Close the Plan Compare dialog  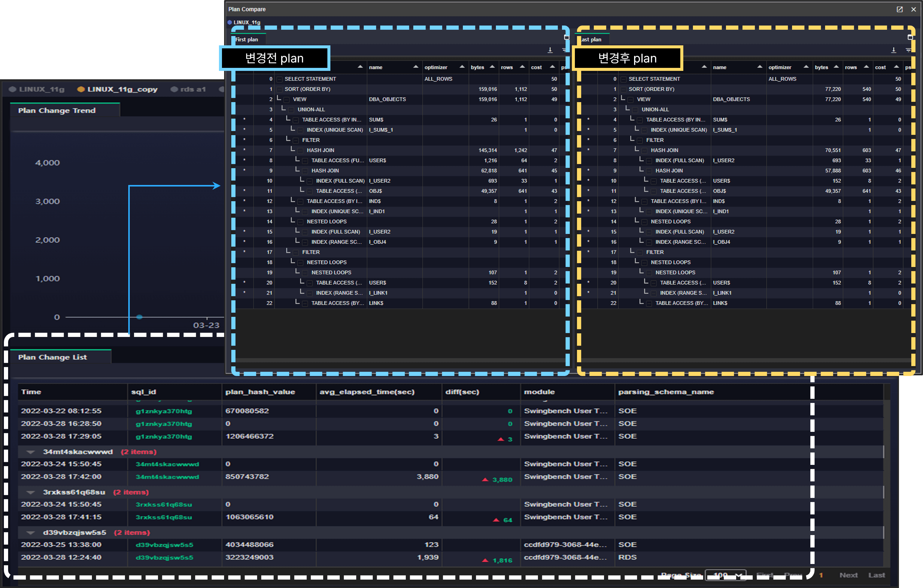[x=914, y=9]
